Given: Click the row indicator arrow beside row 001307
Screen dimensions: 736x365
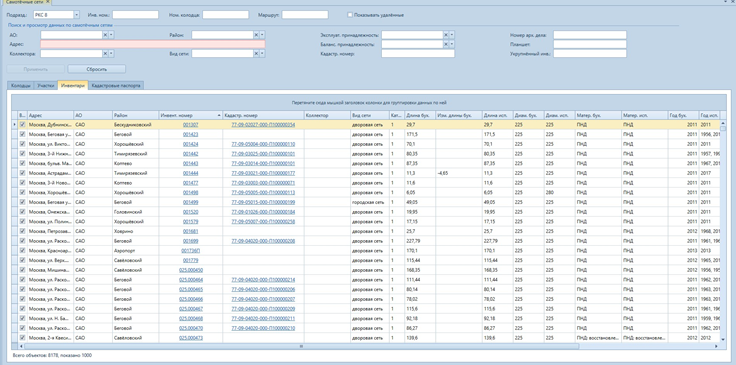Looking at the screenshot, I should (15, 125).
